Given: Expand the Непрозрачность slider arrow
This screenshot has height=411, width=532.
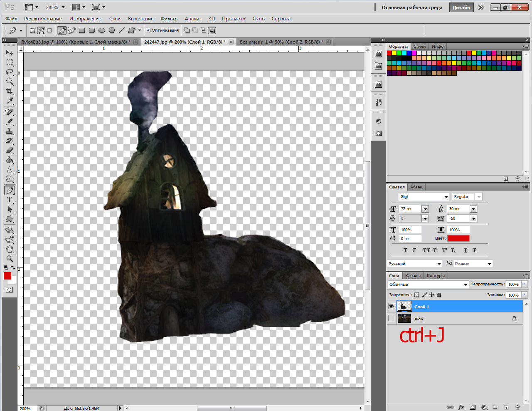Looking at the screenshot, I should point(525,285).
